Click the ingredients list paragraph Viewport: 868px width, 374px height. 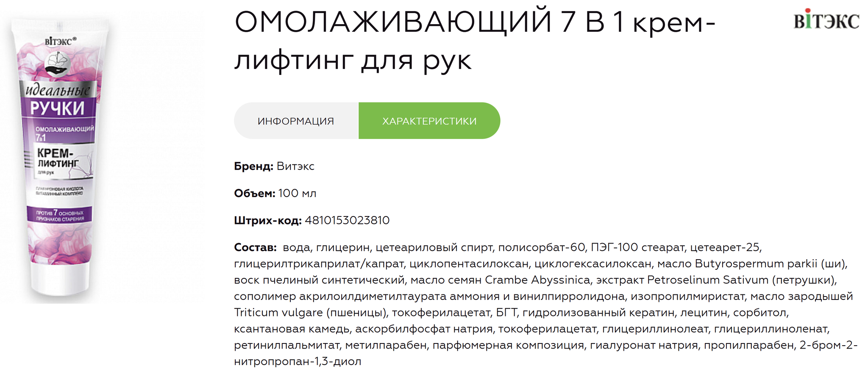pos(542,305)
